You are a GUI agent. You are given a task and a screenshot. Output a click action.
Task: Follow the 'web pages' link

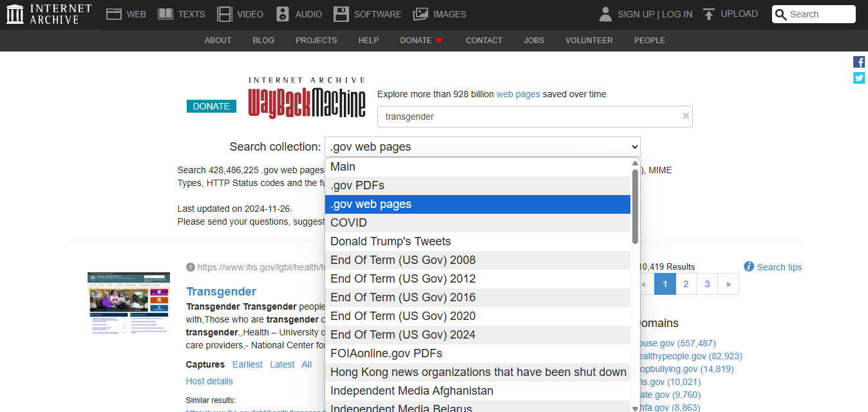coord(518,94)
